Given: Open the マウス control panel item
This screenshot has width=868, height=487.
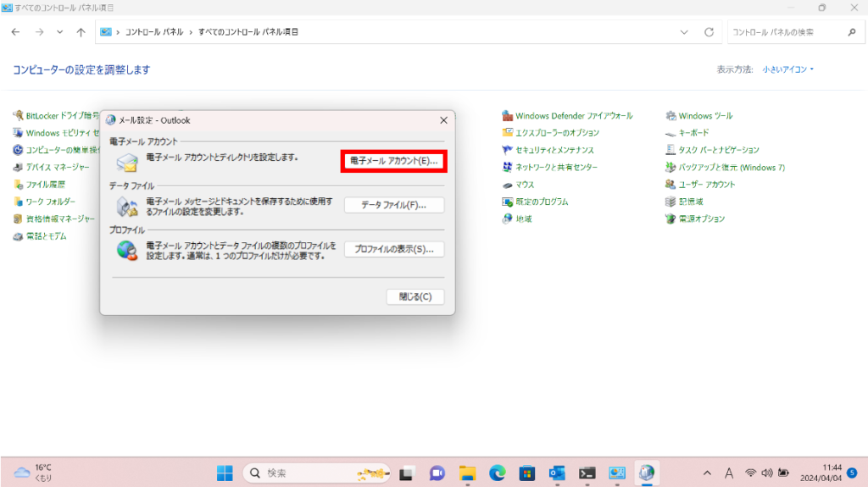Looking at the screenshot, I should [524, 185].
